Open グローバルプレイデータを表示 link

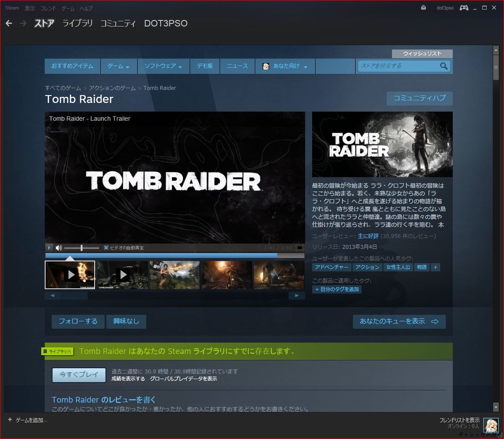point(184,379)
